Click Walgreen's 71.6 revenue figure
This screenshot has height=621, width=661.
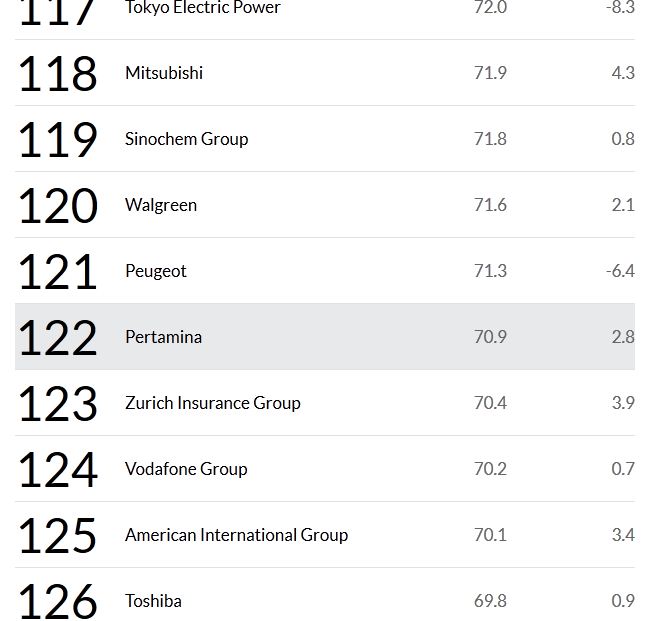coord(490,205)
